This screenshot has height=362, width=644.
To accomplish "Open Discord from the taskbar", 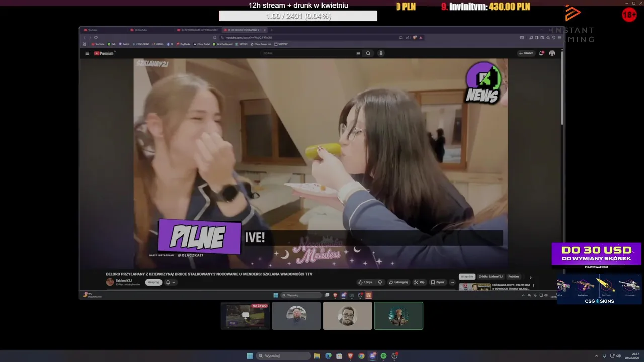I will pyautogui.click(x=372, y=356).
